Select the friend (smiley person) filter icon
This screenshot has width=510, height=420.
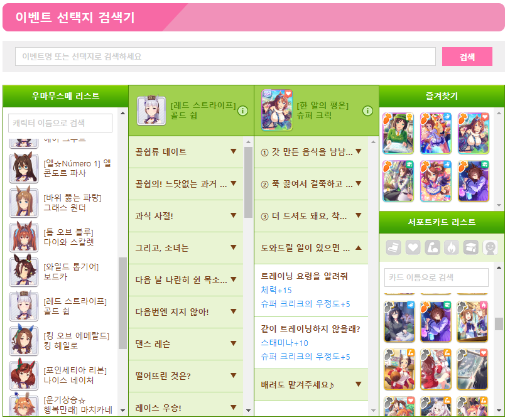click(x=491, y=248)
